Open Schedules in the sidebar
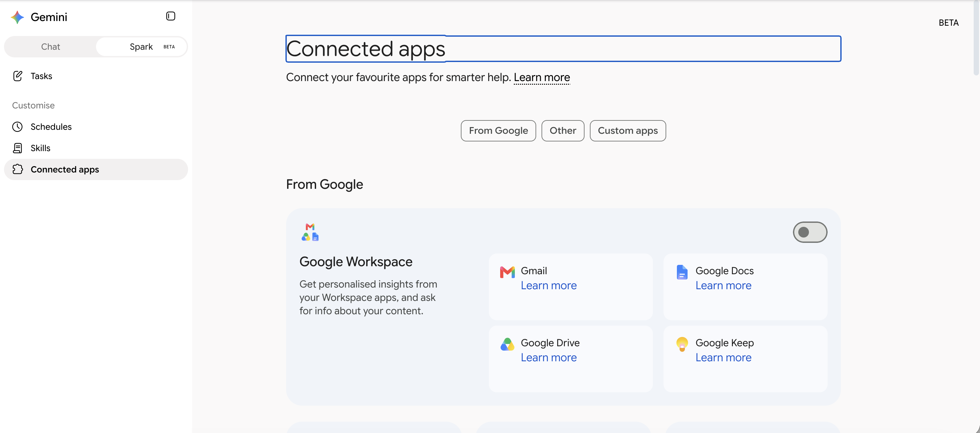 [x=96, y=127]
